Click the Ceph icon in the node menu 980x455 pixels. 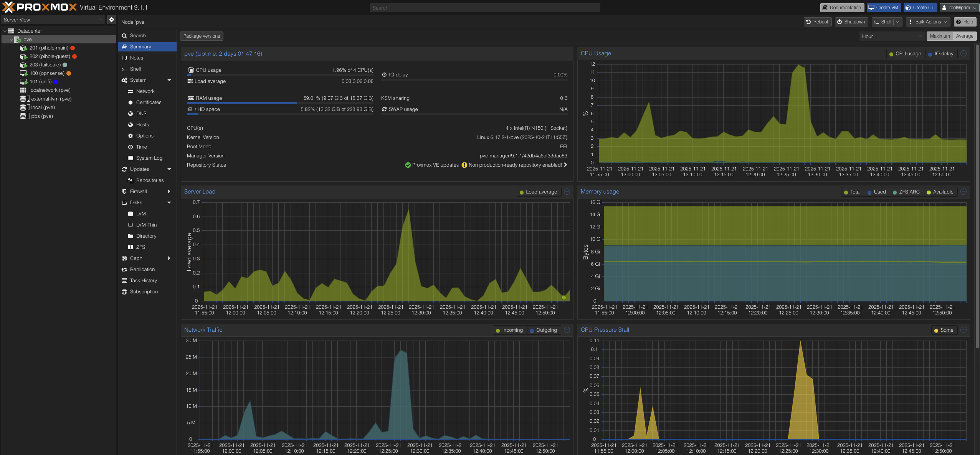coord(124,258)
